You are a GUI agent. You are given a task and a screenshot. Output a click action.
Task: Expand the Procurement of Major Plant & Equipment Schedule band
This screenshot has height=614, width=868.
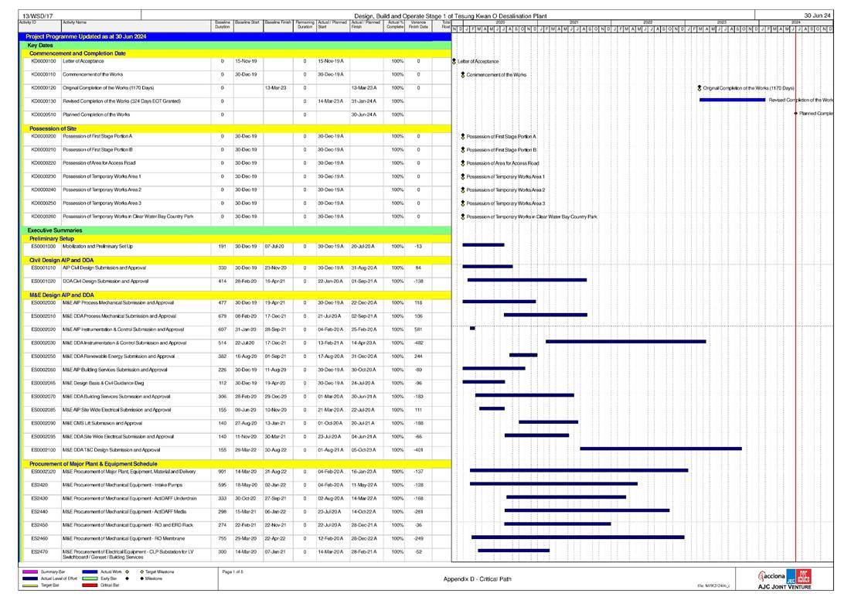pyautogui.click(x=93, y=463)
